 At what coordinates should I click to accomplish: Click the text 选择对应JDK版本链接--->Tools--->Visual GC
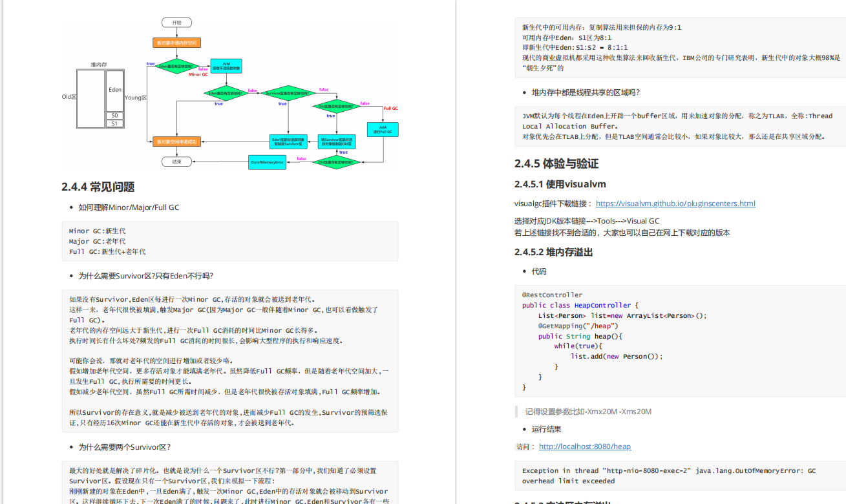(587, 221)
